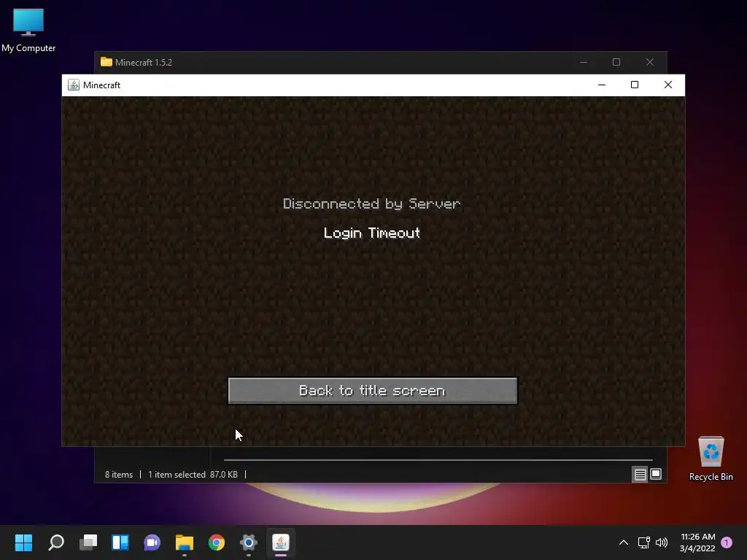The height and width of the screenshot is (560, 747).
Task: Open Widgets panel from taskbar
Action: (120, 542)
